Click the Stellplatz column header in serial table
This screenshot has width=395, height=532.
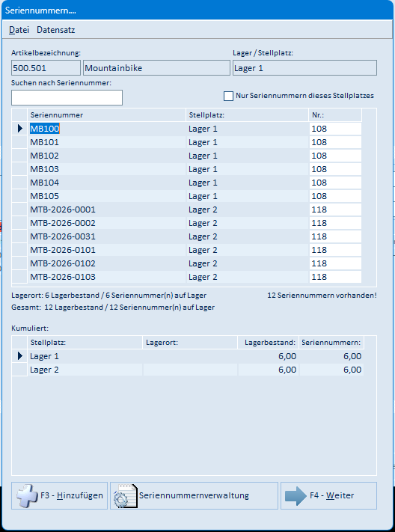(248, 115)
